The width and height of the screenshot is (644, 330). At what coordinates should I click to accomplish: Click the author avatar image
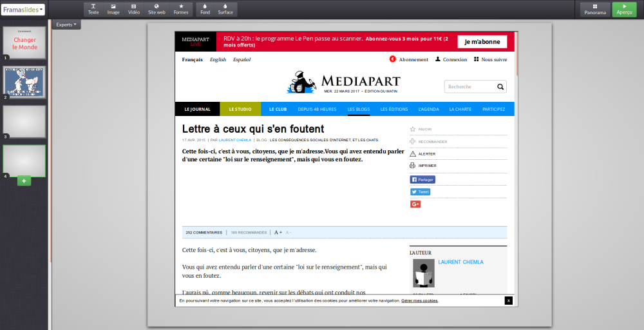coord(424,273)
